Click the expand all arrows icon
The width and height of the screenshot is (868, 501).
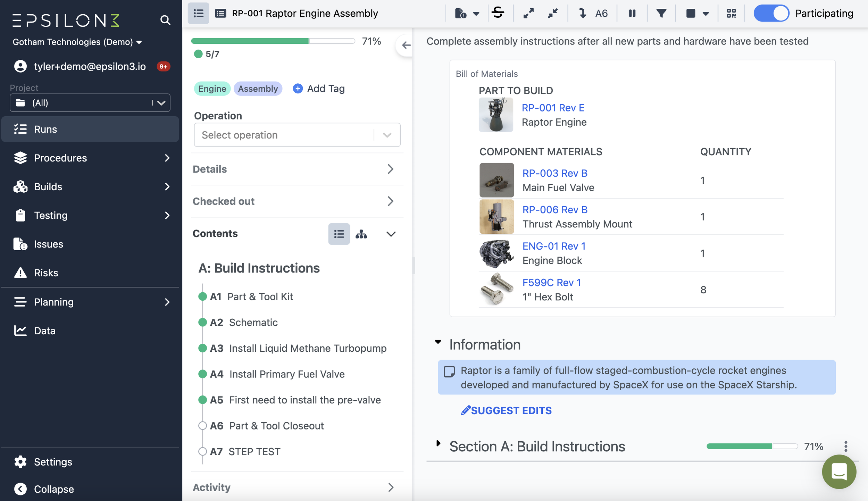[x=528, y=14]
